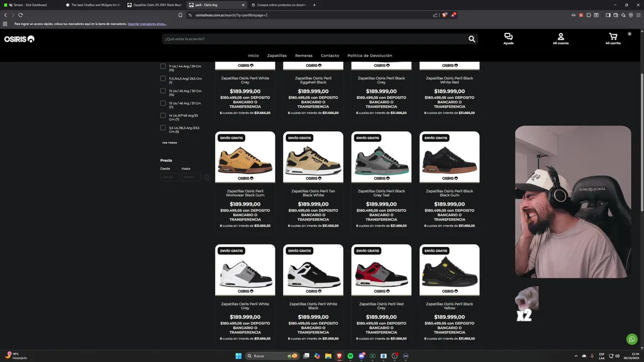Screen dimensions: 644x362
Task: Open Zapatillas Osiris Peril Tan Black White link
Action: (x=313, y=193)
